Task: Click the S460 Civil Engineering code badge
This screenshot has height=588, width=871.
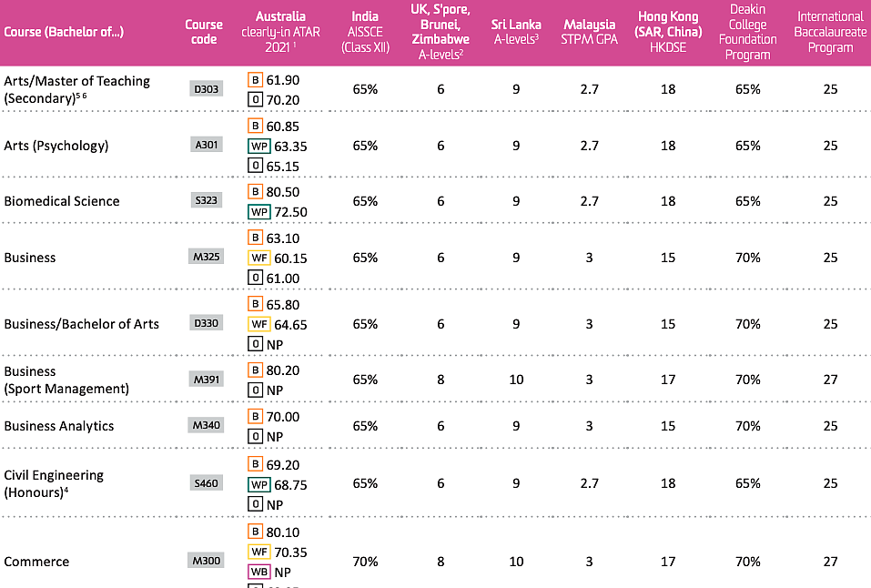Action: tap(206, 483)
